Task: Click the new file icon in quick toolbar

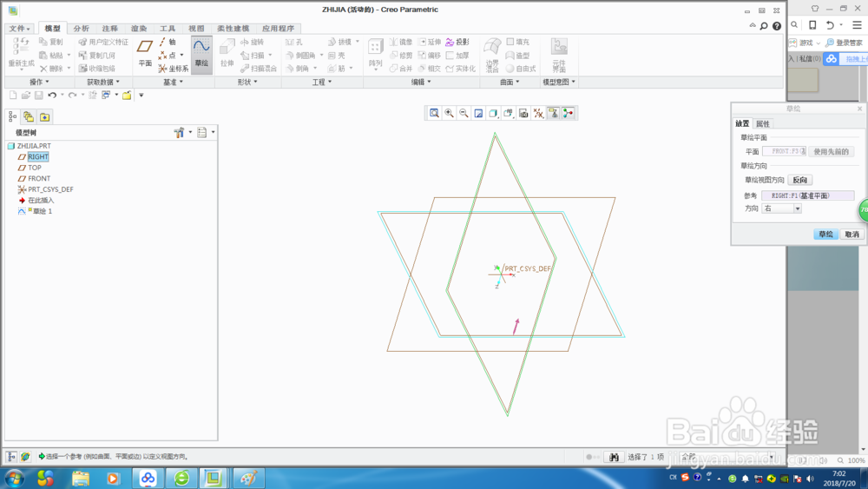Action: 13,96
